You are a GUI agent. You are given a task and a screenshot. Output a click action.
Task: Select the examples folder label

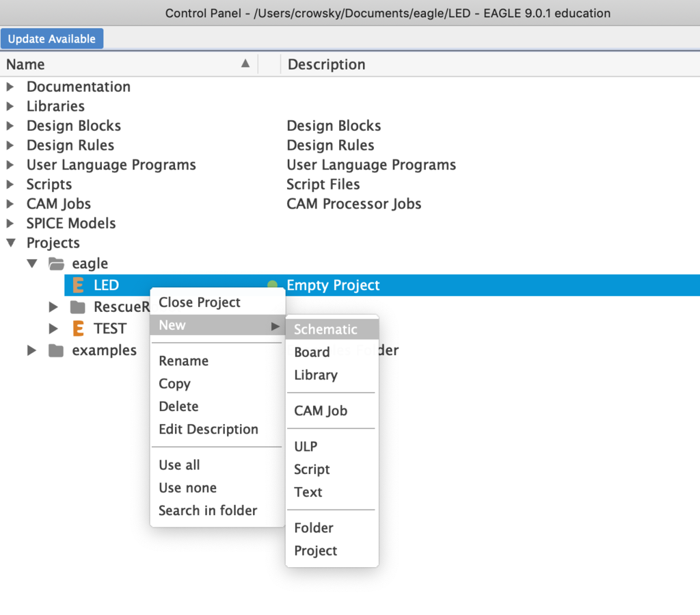[104, 351]
